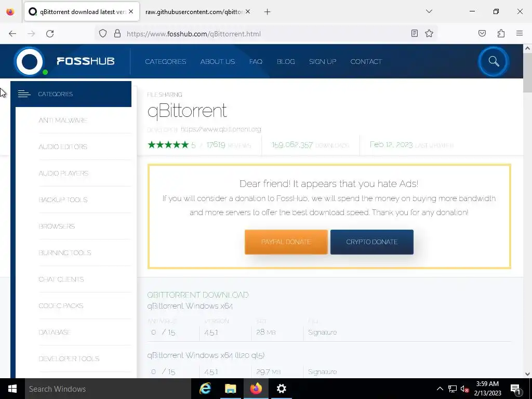Click the site padlock icon
The image size is (532, 399).
tap(117, 34)
